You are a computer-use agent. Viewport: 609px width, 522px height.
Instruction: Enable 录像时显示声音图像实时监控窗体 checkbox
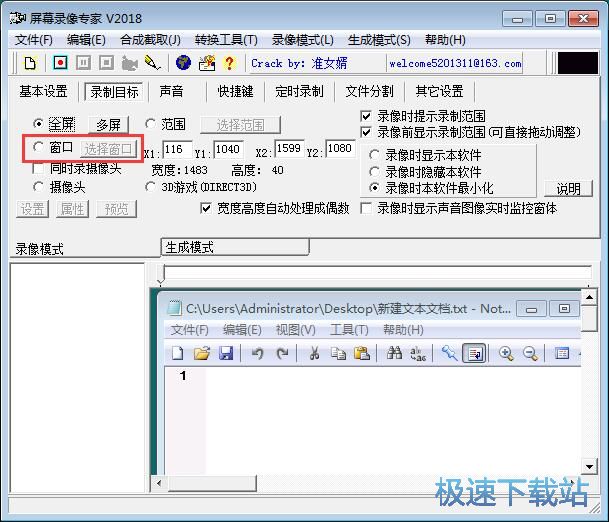366,208
